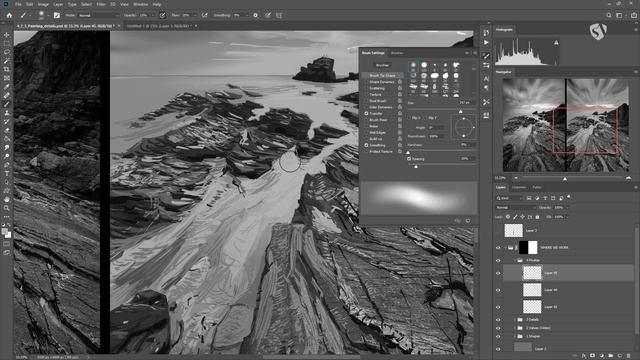Click the Home icon in options bar

9,15
